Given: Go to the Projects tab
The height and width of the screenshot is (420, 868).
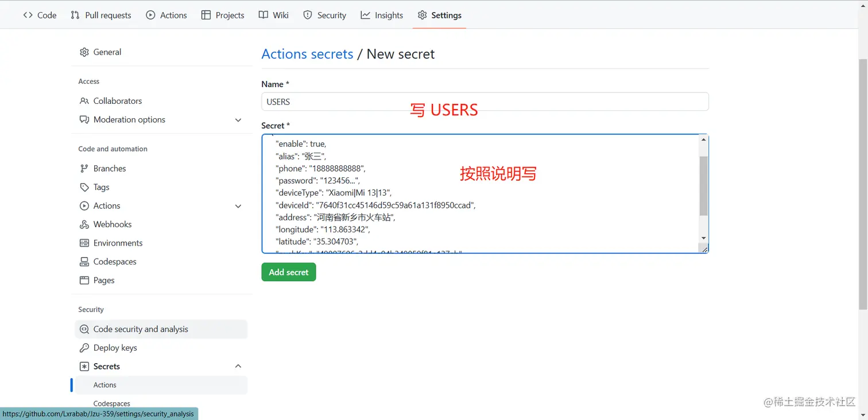Looking at the screenshot, I should (223, 15).
